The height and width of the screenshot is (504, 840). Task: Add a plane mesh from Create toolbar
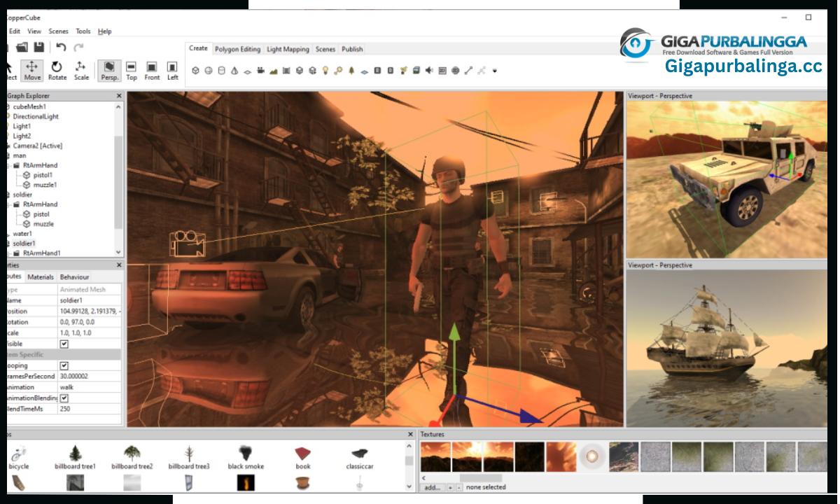247,71
